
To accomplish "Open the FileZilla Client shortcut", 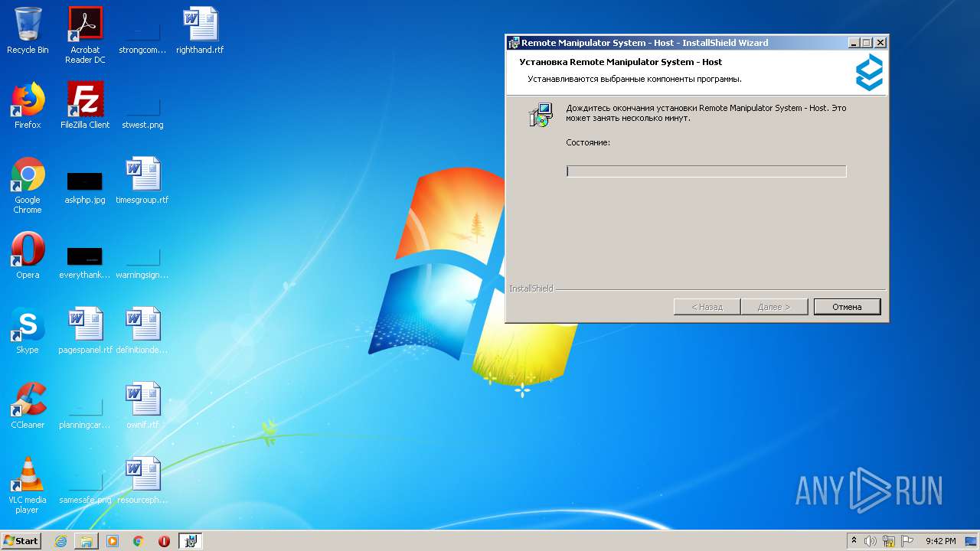I will tap(85, 106).
